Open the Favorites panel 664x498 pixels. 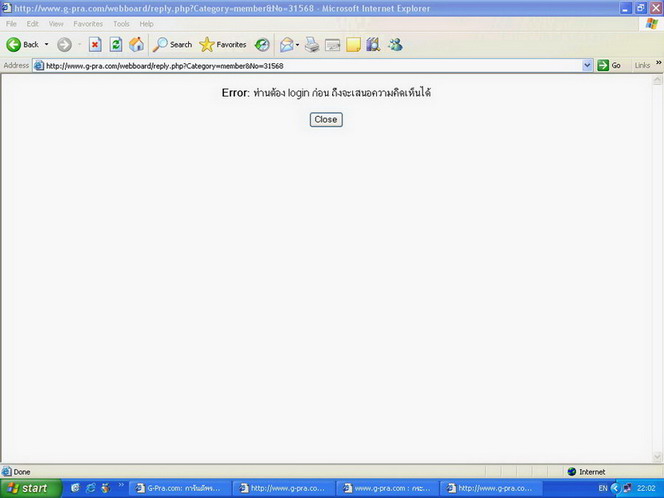click(223, 44)
